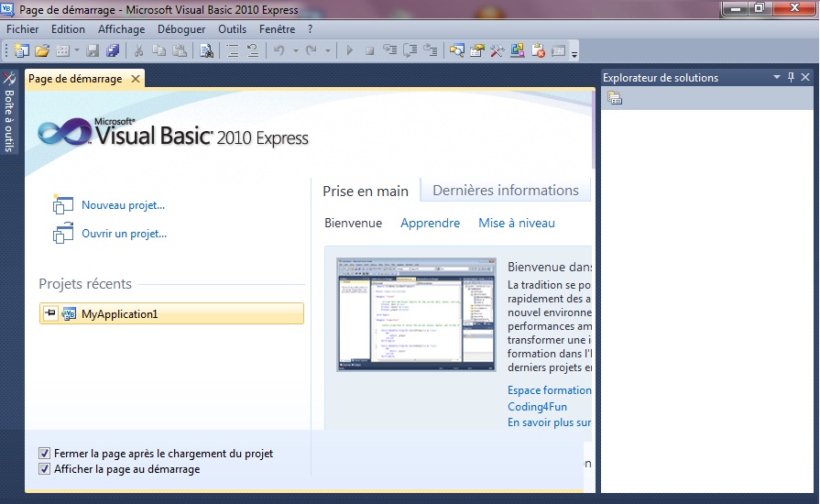Open the Outils menu
Image resolution: width=820 pixels, height=504 pixels.
click(232, 29)
